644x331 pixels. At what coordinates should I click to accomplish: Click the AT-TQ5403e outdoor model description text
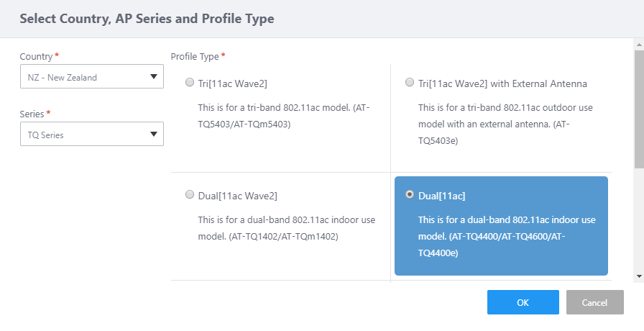coord(505,124)
